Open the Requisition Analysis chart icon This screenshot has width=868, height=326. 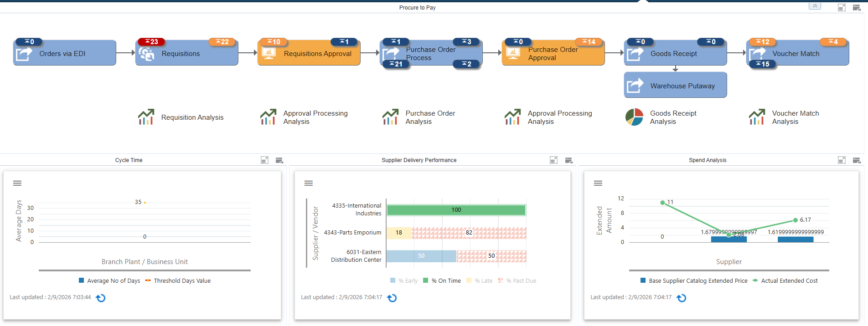tap(146, 117)
